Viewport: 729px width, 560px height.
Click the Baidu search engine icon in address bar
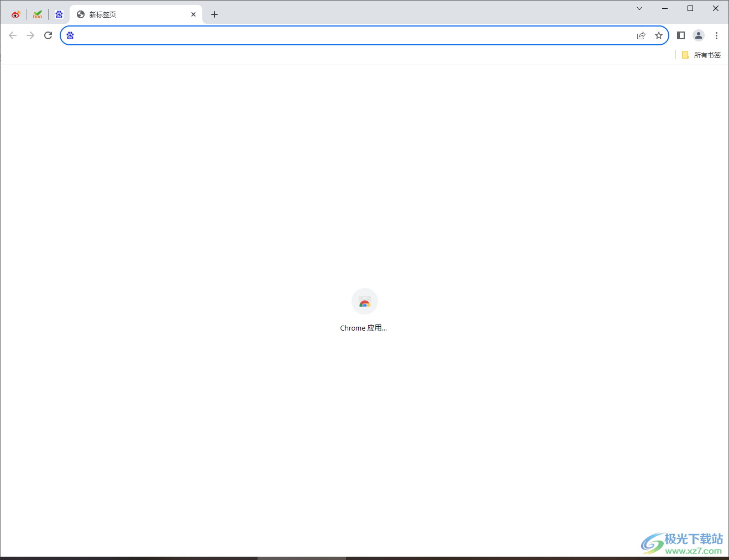pos(70,35)
